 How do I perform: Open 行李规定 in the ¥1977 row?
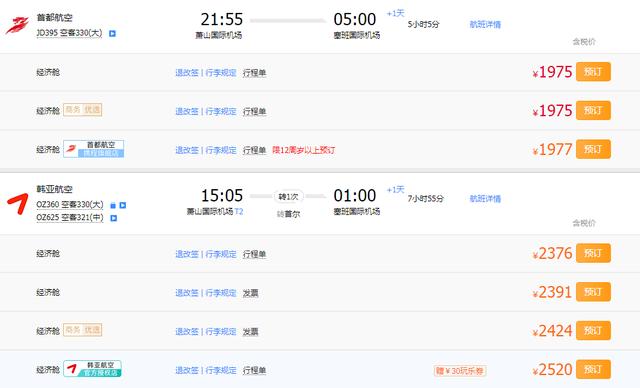(x=221, y=150)
